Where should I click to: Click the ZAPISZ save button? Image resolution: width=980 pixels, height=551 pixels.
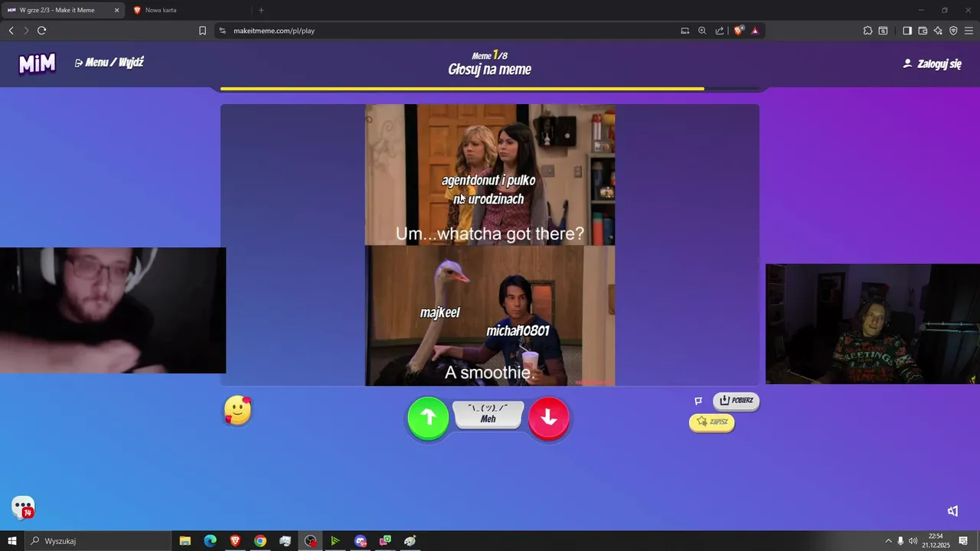point(712,422)
